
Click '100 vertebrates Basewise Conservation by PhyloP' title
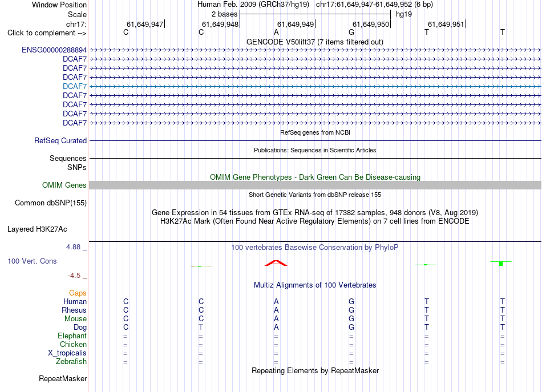[x=315, y=248]
